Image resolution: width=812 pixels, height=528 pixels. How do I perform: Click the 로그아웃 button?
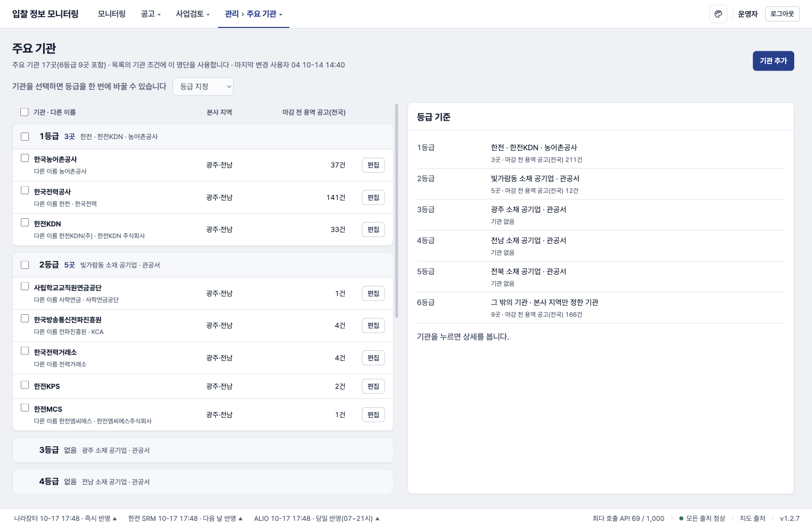[x=782, y=14]
